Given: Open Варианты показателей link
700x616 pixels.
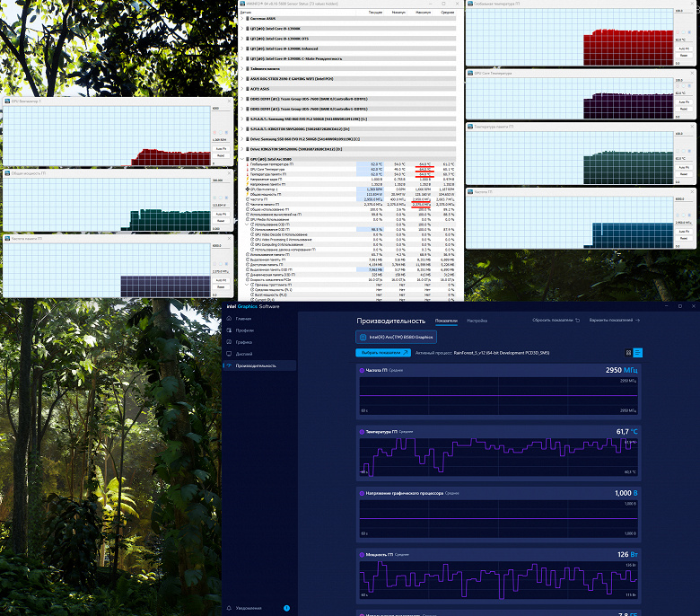Looking at the screenshot, I should (614, 321).
